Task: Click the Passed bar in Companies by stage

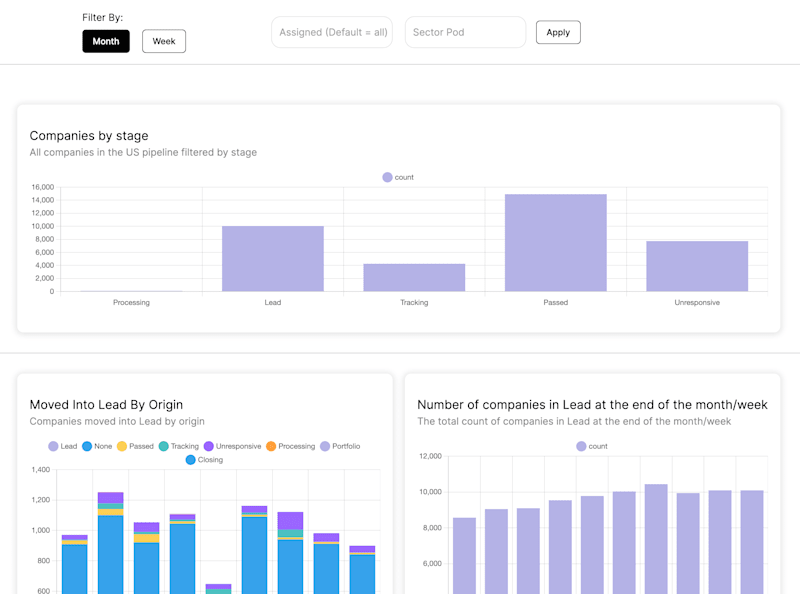Action: point(556,243)
